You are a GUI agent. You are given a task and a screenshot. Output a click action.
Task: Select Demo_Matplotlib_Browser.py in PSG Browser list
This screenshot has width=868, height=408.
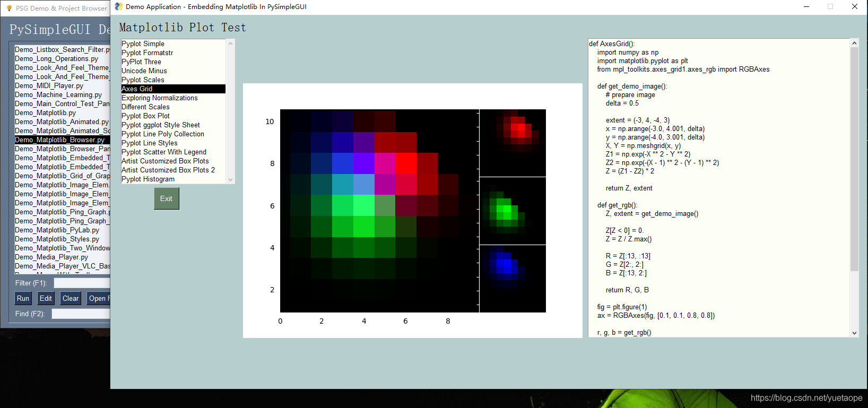[x=62, y=140]
